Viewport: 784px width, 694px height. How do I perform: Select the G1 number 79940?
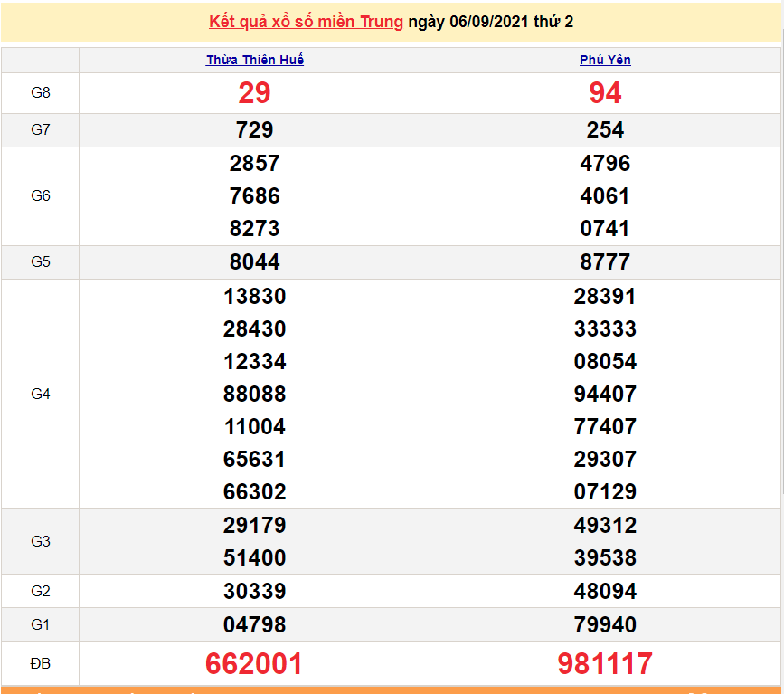[x=605, y=624]
